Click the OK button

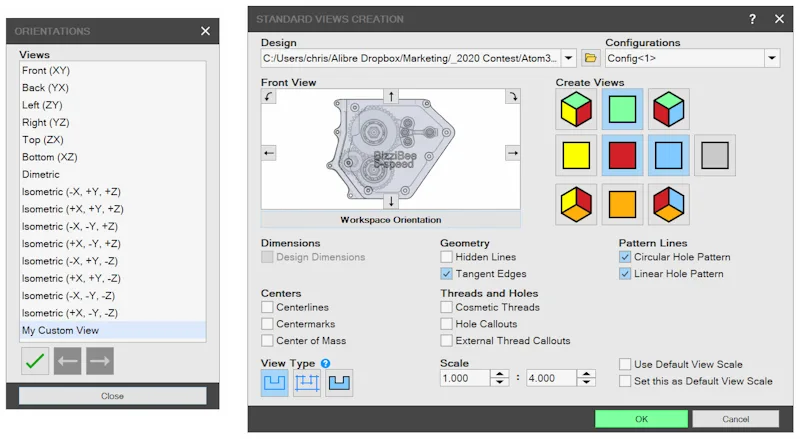pyautogui.click(x=641, y=419)
